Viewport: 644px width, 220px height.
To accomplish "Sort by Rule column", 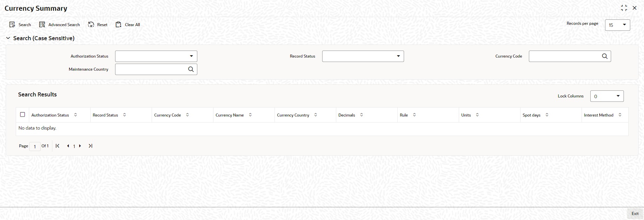I will pos(414,115).
